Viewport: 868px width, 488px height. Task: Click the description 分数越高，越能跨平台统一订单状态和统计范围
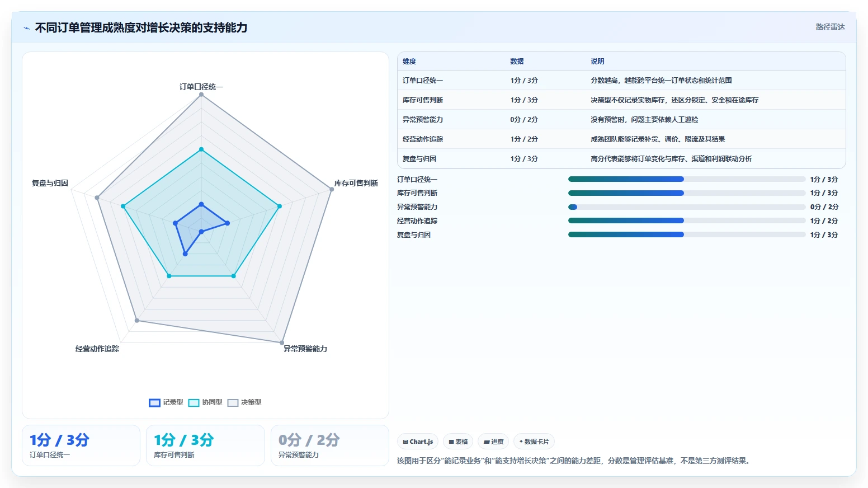[x=661, y=81]
